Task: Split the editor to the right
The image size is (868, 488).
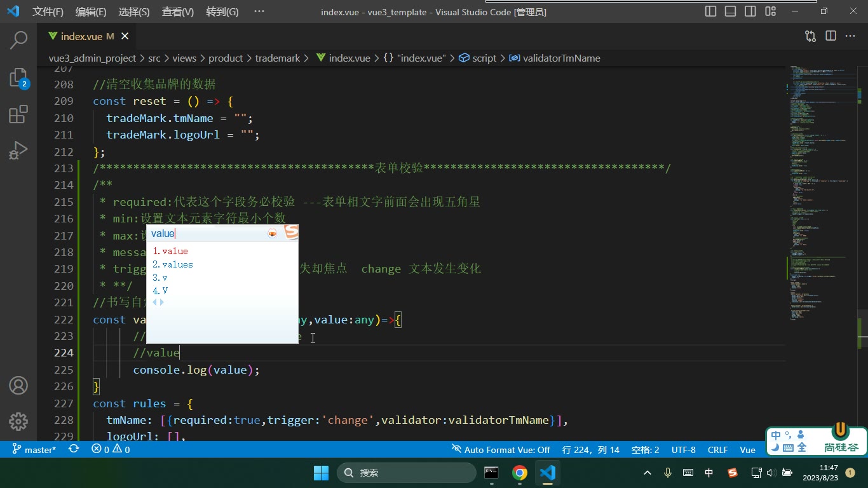Action: (x=831, y=36)
